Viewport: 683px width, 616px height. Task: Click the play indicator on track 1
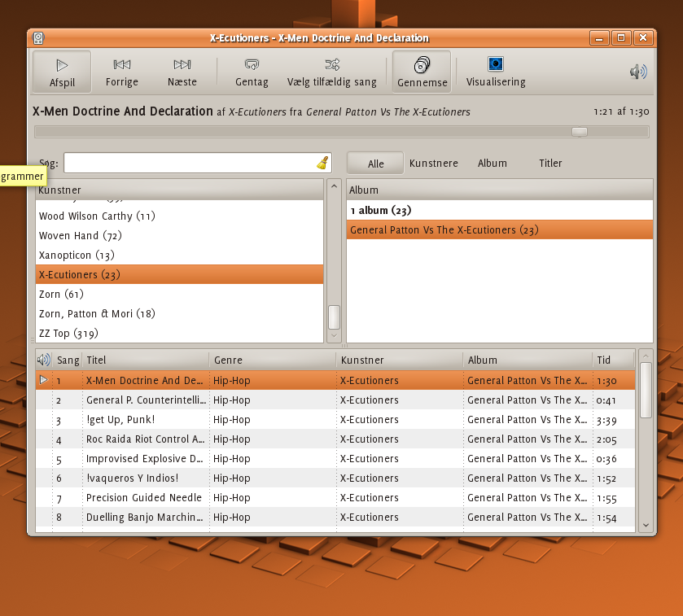[x=44, y=380]
